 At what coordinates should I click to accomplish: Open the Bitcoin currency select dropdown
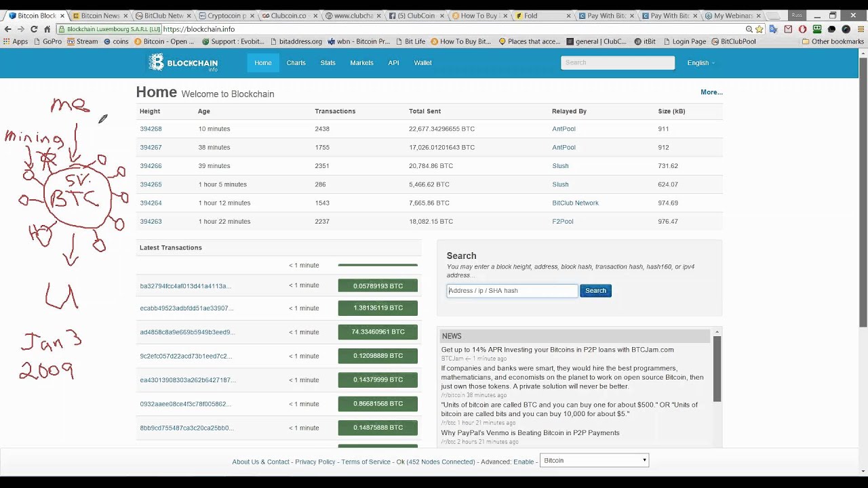(x=594, y=460)
